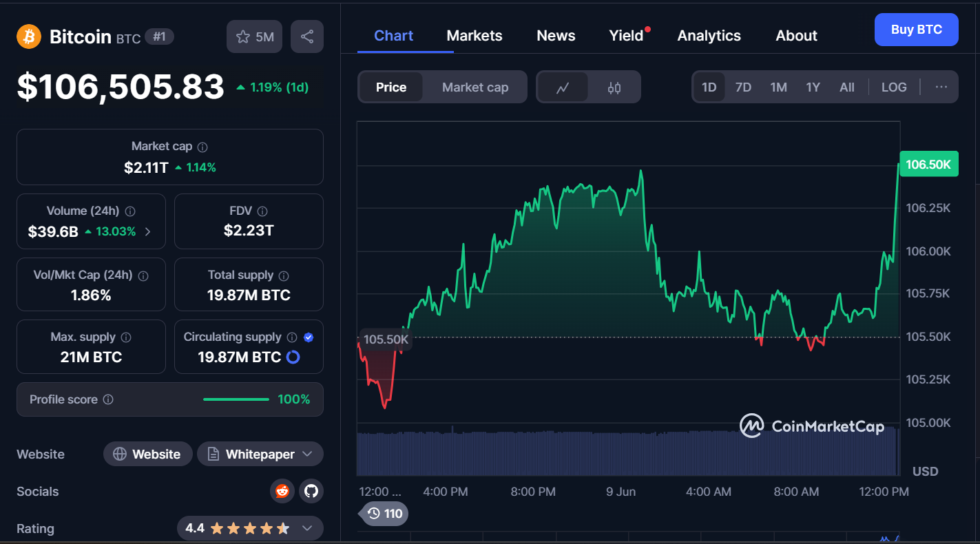This screenshot has height=544, width=980.
Task: Click the Max. supply info icon
Action: coord(126,337)
